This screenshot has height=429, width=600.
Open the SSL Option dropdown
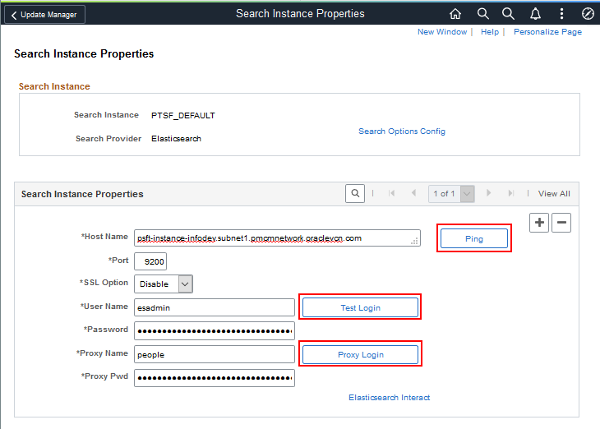pos(163,284)
